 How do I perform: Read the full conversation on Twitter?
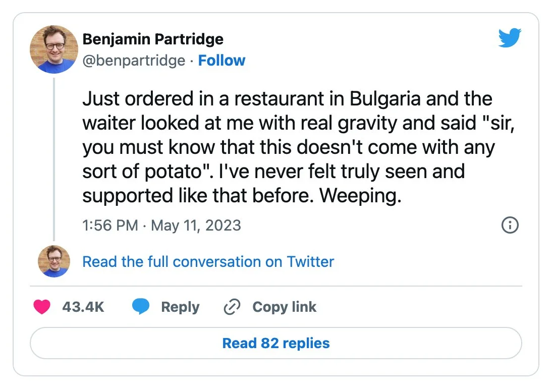[208, 262]
